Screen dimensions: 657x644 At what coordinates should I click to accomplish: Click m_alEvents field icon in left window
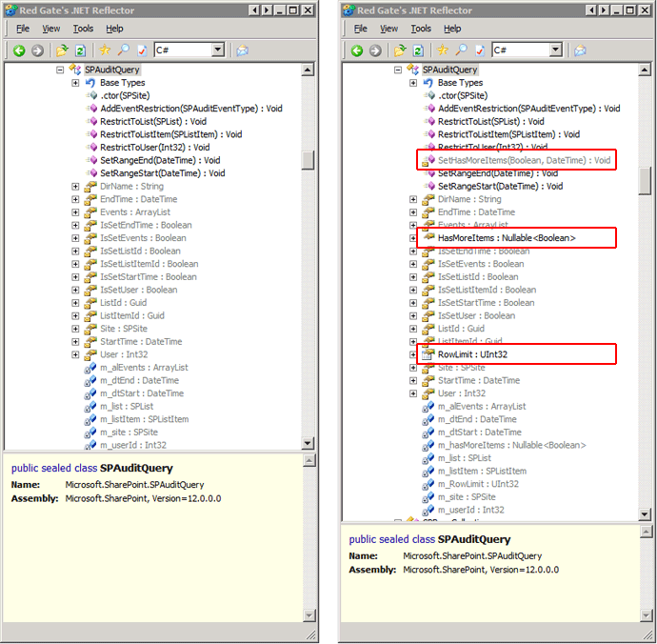[90, 368]
